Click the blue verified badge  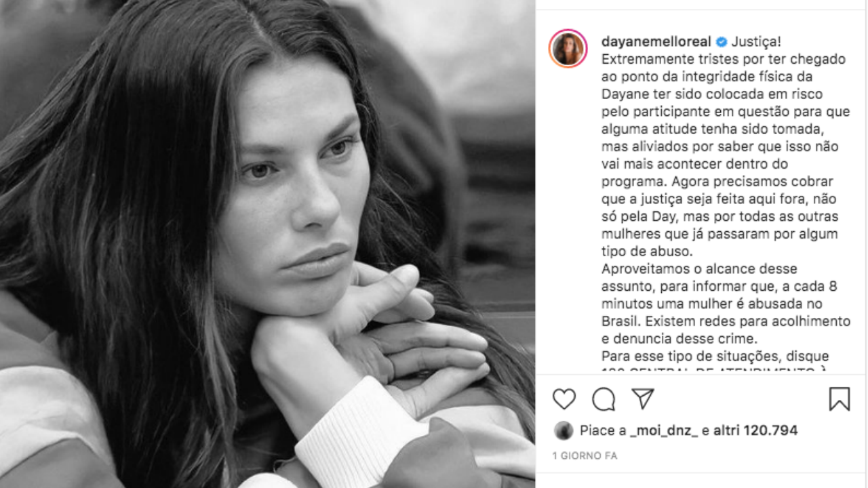722,42
